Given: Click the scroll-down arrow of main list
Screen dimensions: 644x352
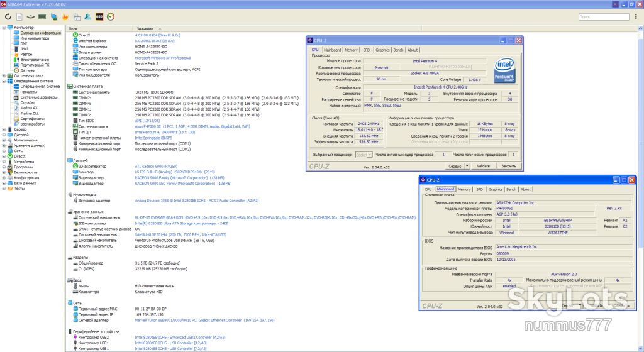Looking at the screenshot, I should point(641,349).
